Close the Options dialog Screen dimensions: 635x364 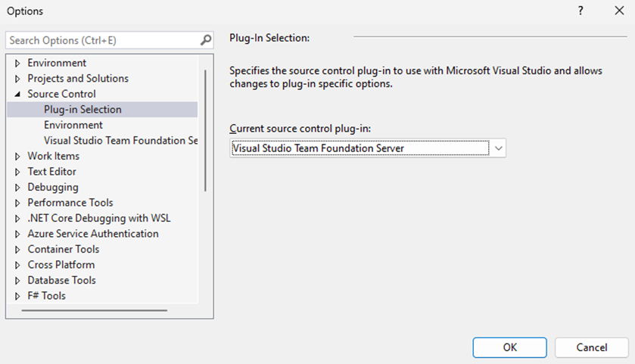tap(619, 11)
